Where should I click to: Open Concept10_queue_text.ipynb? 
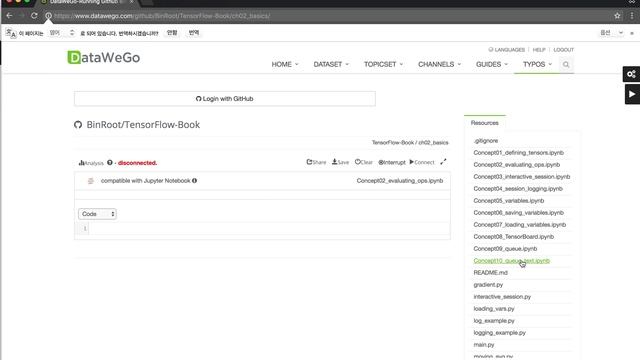click(x=511, y=260)
